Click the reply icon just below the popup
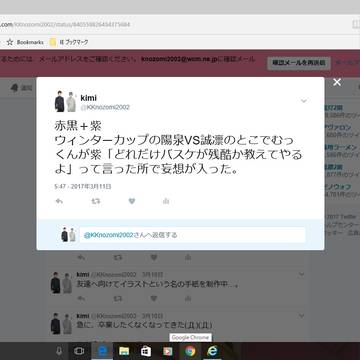The image size is (360, 360). (81, 257)
